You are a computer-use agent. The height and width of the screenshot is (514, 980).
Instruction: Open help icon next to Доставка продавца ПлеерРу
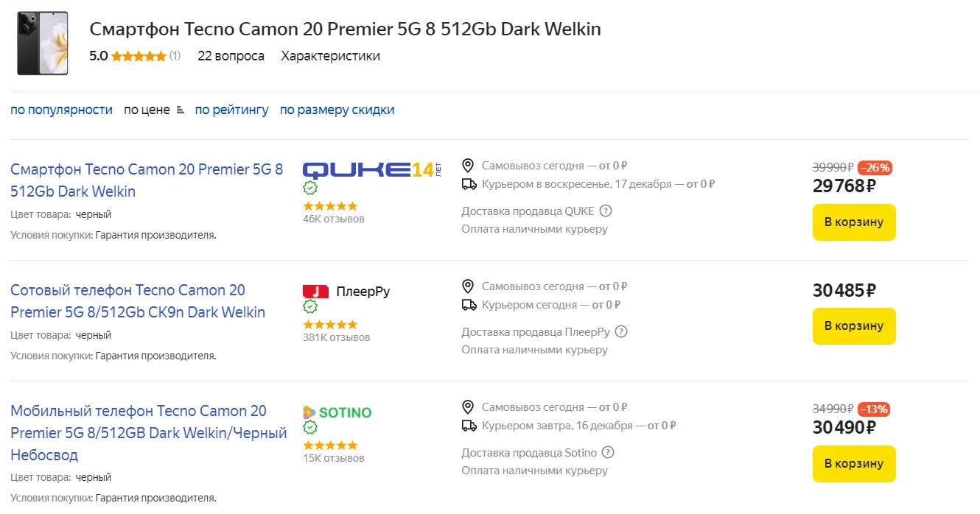coord(621,332)
